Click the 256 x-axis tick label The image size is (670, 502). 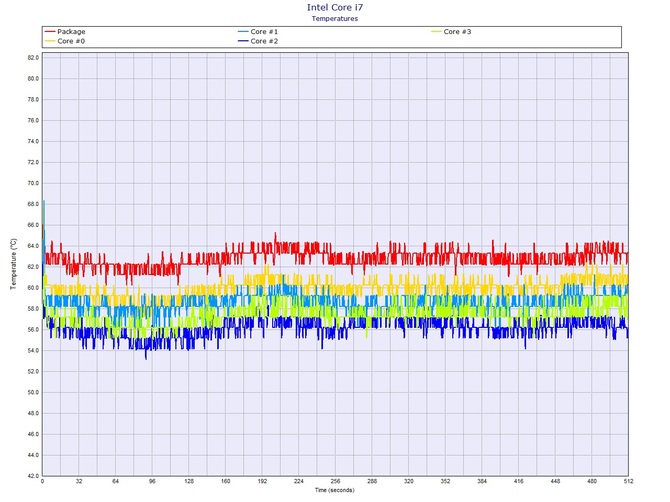pyautogui.click(x=335, y=481)
